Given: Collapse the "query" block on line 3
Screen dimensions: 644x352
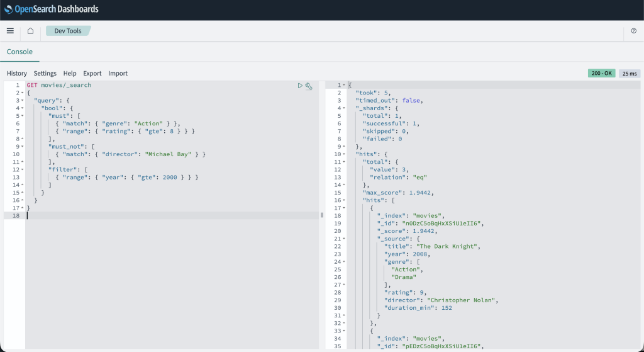Looking at the screenshot, I should pyautogui.click(x=21, y=101).
